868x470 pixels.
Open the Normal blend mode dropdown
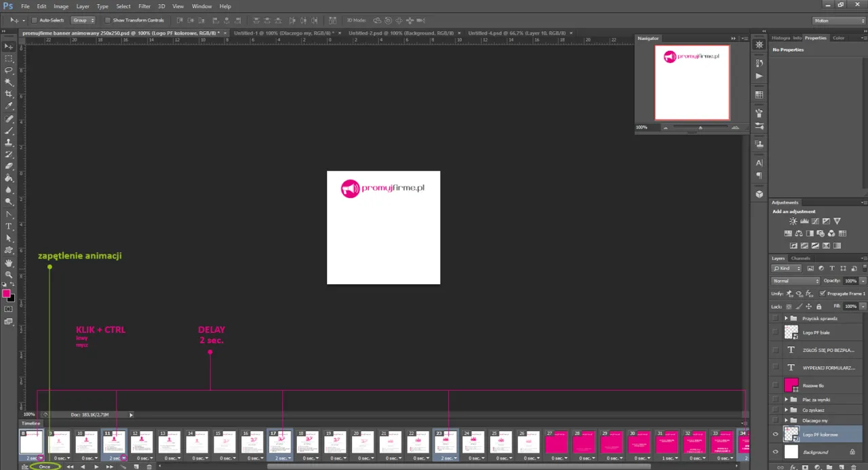click(x=795, y=280)
